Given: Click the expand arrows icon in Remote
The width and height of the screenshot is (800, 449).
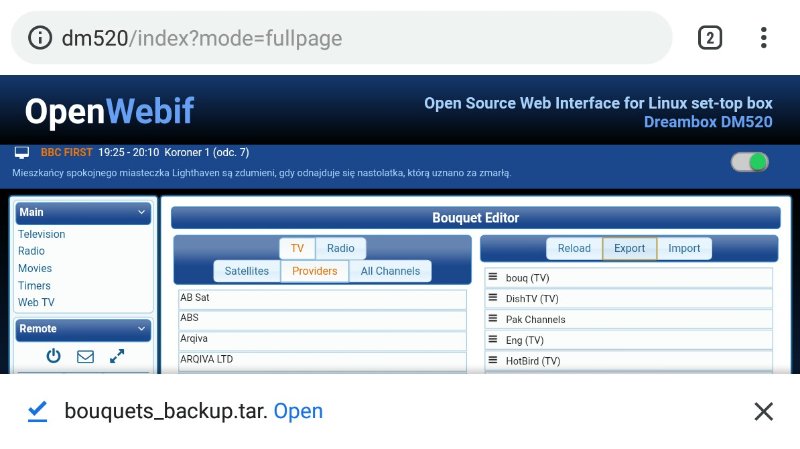Looking at the screenshot, I should tap(117, 356).
